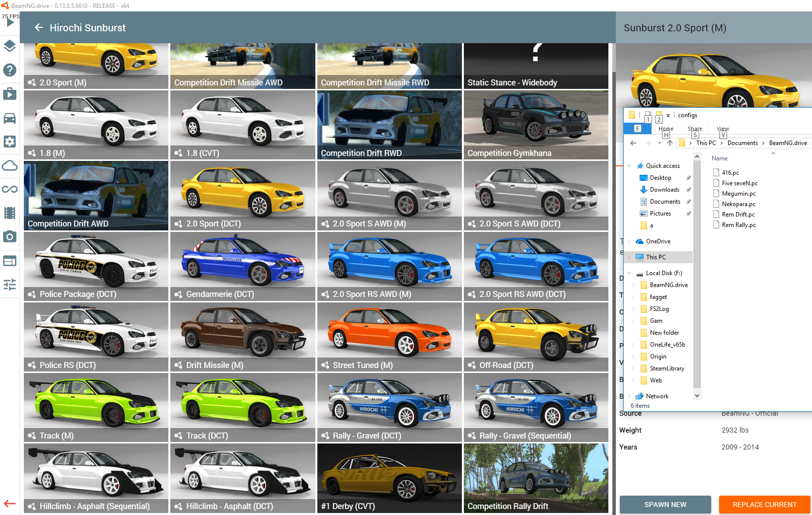Screen dimensions: 812x515
Task: Click SPAWN NEW button
Action: click(x=665, y=505)
